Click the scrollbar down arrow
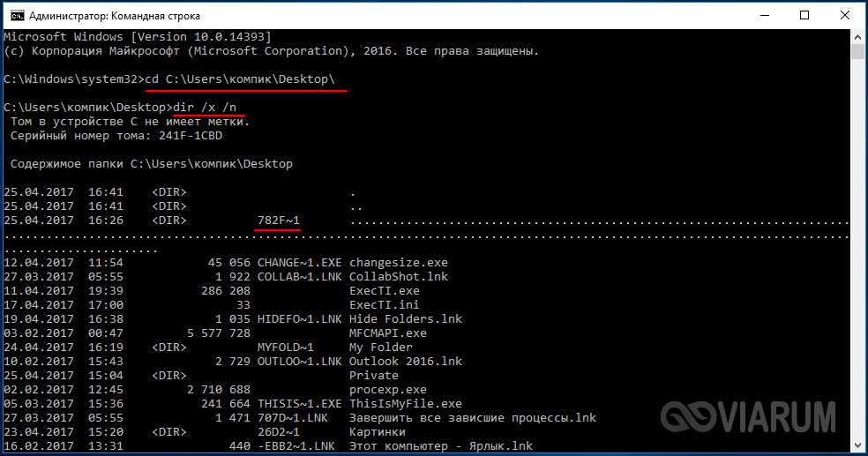868x456 pixels. tap(857, 445)
